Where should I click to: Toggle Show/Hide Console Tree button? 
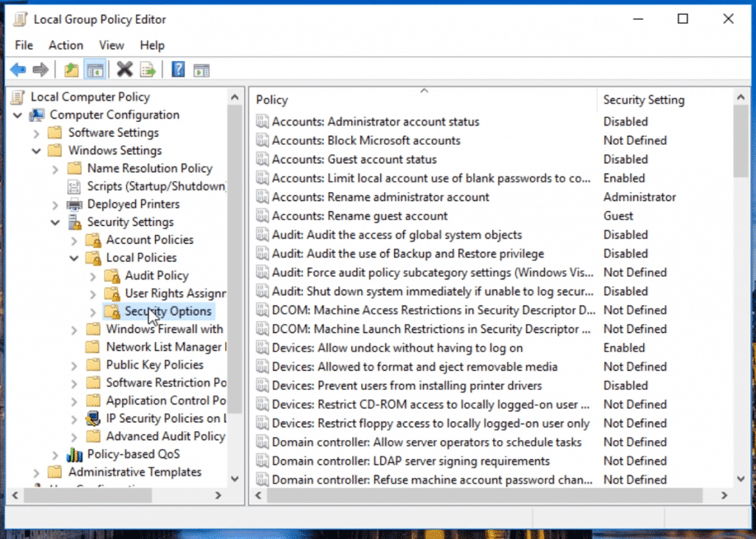click(x=94, y=70)
